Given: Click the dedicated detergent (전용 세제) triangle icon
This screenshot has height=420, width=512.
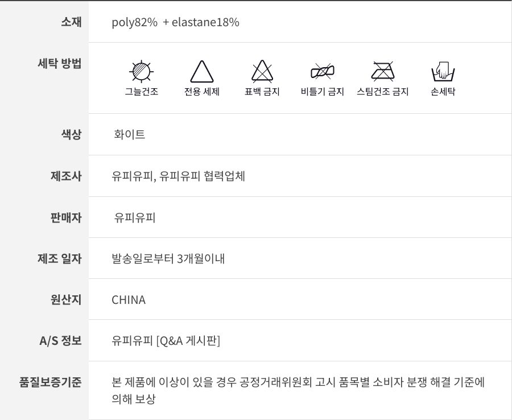Looking at the screenshot, I should [x=201, y=72].
